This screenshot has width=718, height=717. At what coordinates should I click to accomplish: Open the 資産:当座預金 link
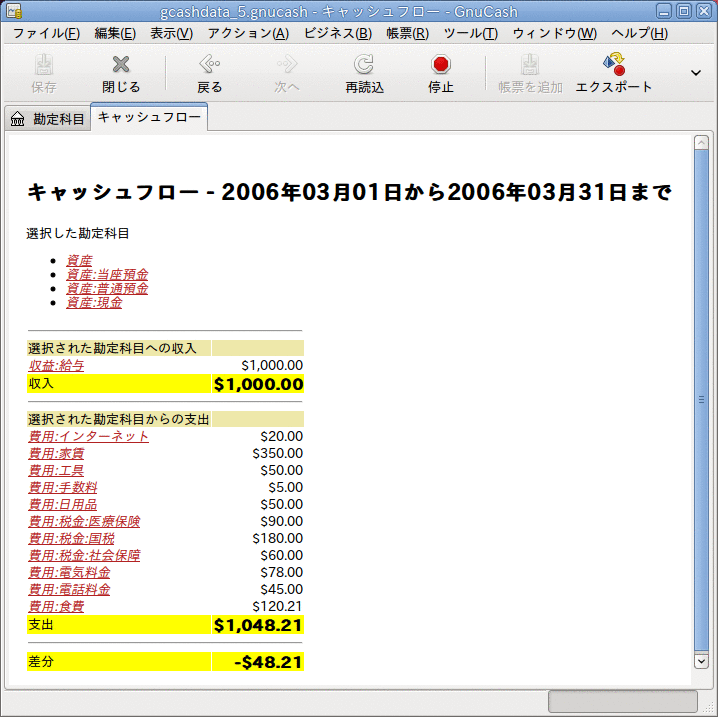tap(107, 275)
